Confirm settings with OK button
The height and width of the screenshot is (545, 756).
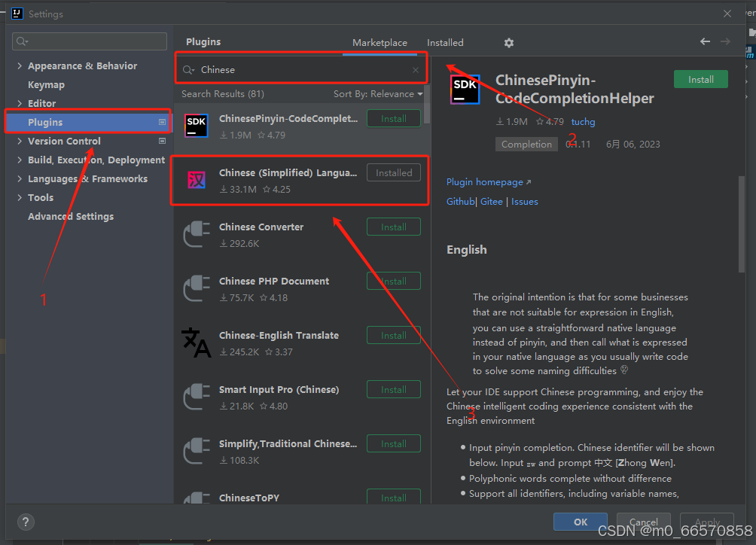pyautogui.click(x=580, y=522)
